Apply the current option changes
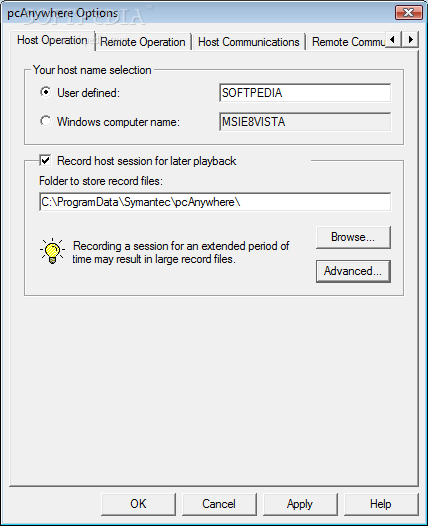This screenshot has width=428, height=526. click(x=300, y=504)
